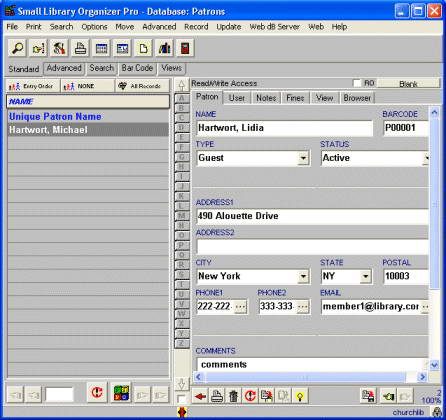Screen dimensions: 446x420
Task: Switch to the Notes tab
Action: [266, 98]
